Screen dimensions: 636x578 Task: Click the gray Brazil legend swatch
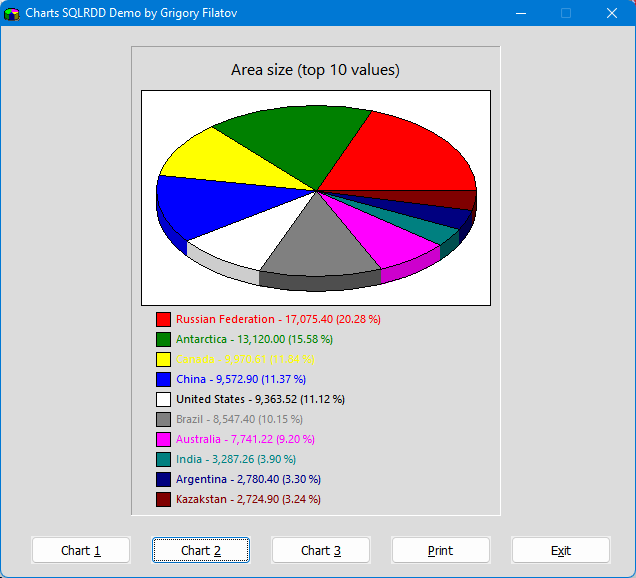pos(163,419)
